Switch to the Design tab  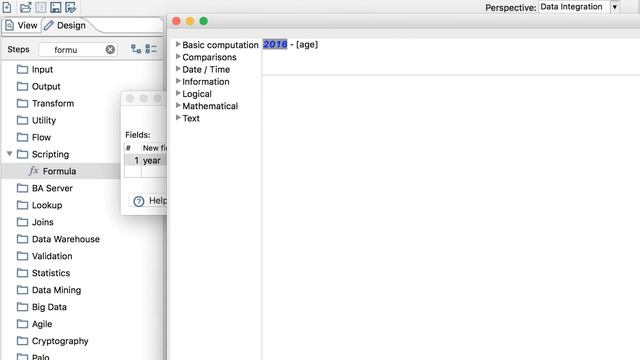click(x=65, y=25)
